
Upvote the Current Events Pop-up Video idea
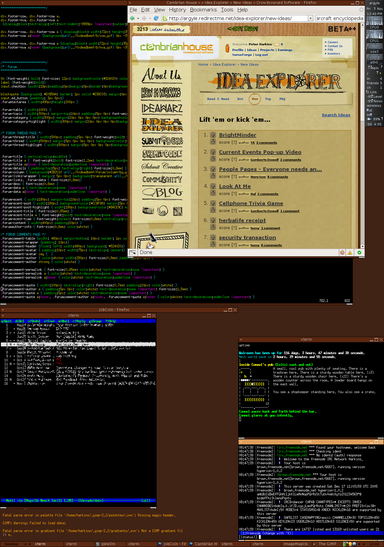(213, 152)
